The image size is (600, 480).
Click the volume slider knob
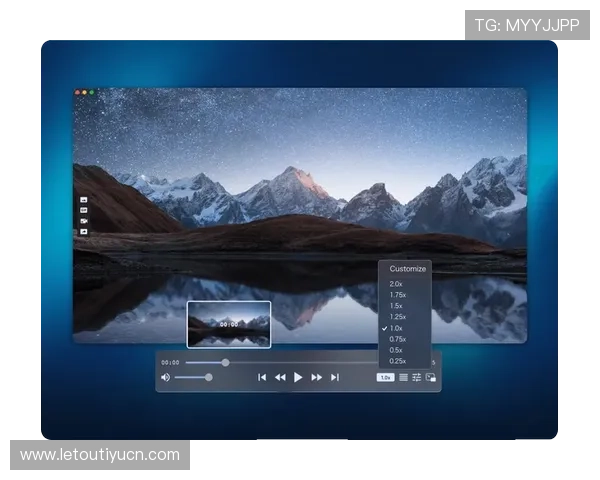click(x=208, y=377)
